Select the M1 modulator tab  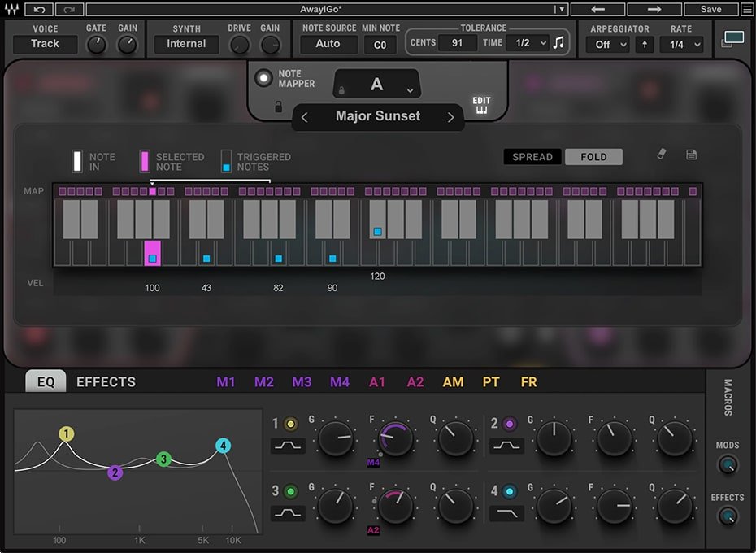226,382
